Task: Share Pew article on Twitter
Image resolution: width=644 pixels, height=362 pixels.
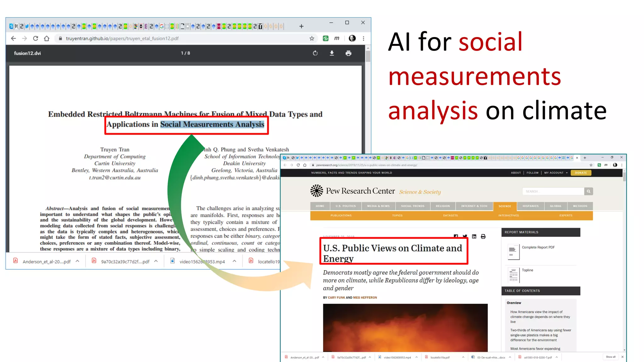Action: (465, 236)
